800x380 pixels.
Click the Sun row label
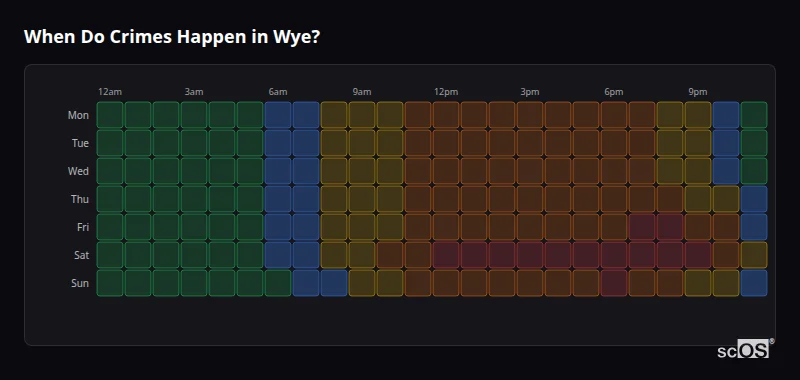point(80,283)
